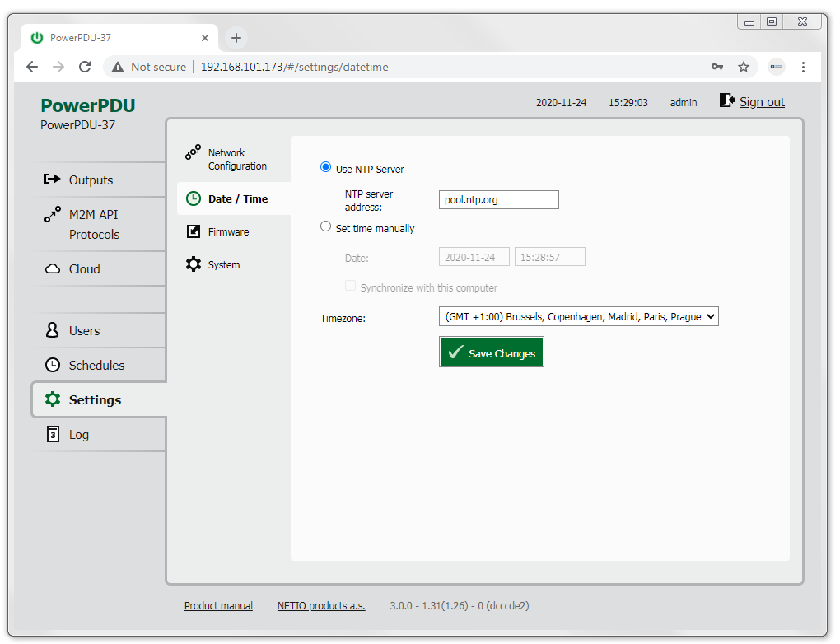840x644 pixels.
Task: Click into the NTP server address field
Action: pos(498,199)
